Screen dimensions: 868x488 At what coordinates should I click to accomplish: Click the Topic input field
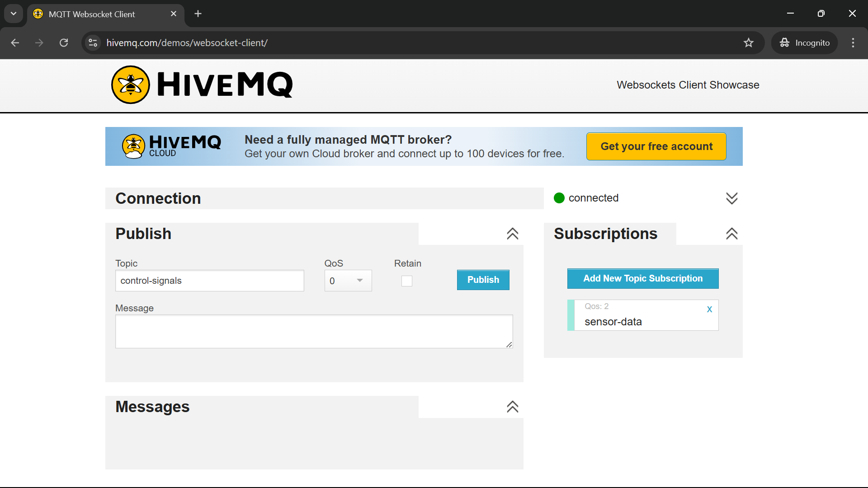[210, 281]
